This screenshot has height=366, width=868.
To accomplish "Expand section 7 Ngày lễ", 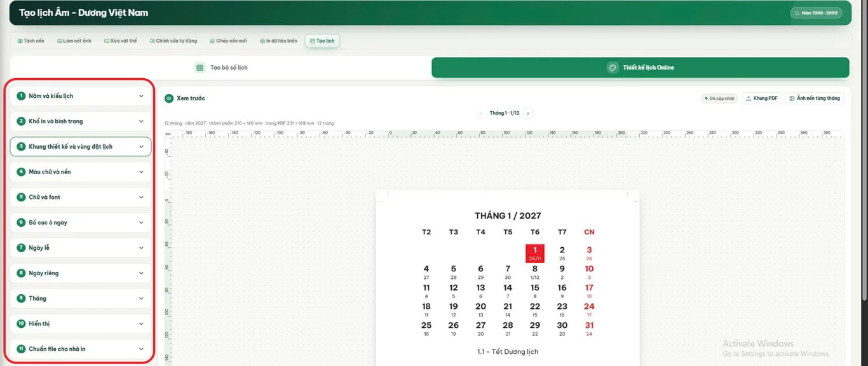I will 81,248.
